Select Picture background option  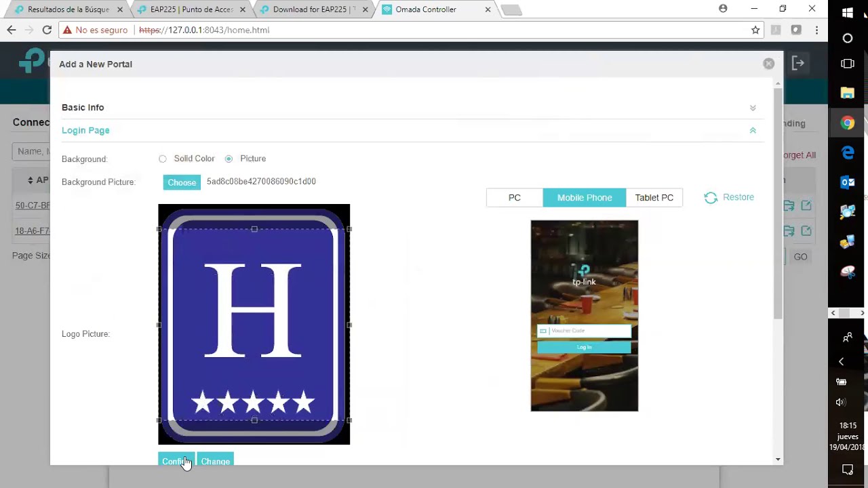pos(229,159)
